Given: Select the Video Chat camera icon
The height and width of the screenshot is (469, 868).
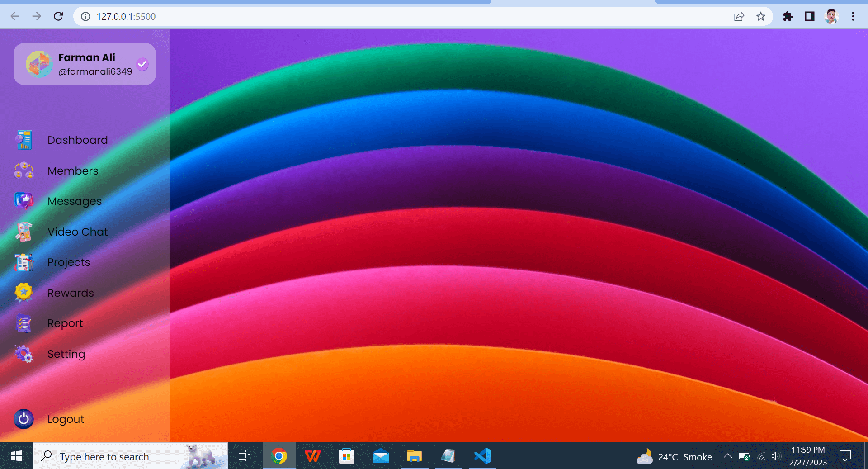Looking at the screenshot, I should [24, 232].
